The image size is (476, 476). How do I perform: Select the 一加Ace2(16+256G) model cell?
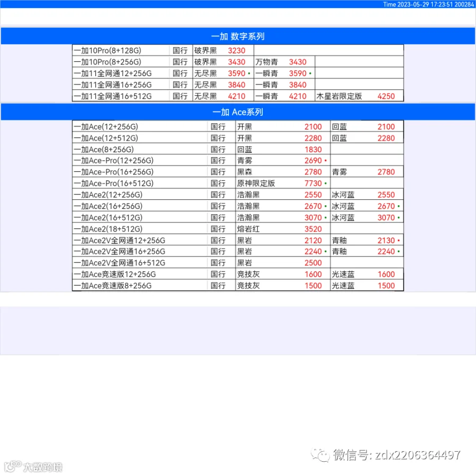[140, 206]
